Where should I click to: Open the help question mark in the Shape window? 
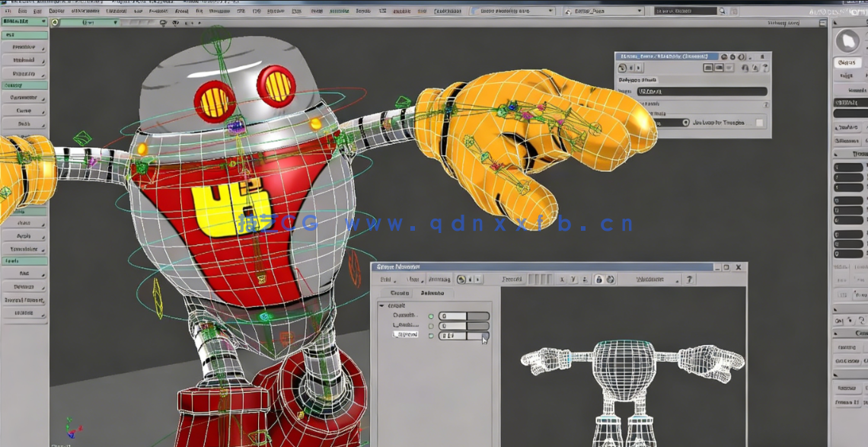(x=688, y=279)
